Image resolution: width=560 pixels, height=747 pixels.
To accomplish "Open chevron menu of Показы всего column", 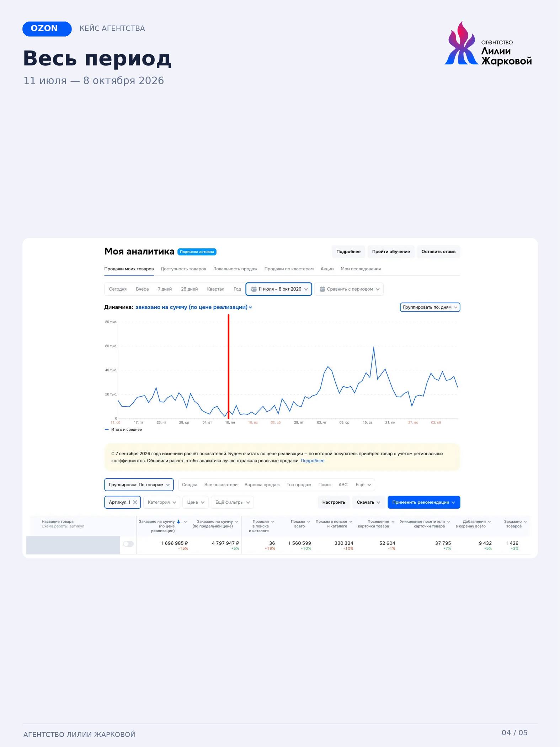I will tap(309, 521).
